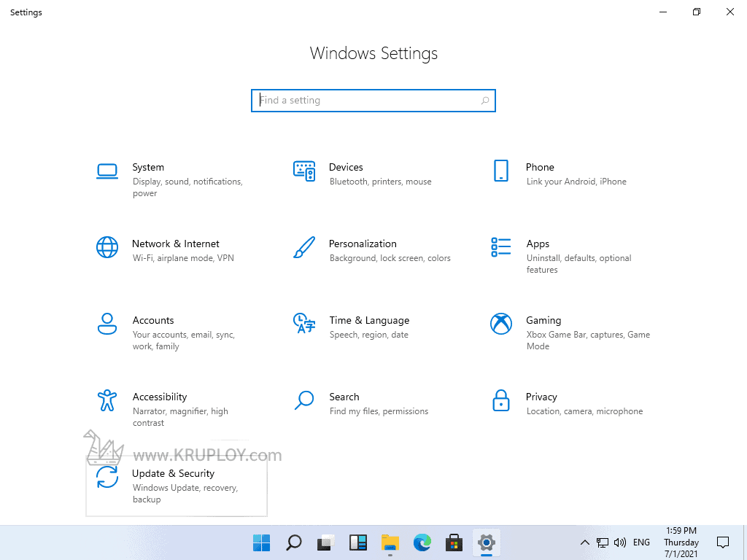
Task: Open Task View on the taskbar
Action: click(x=326, y=542)
